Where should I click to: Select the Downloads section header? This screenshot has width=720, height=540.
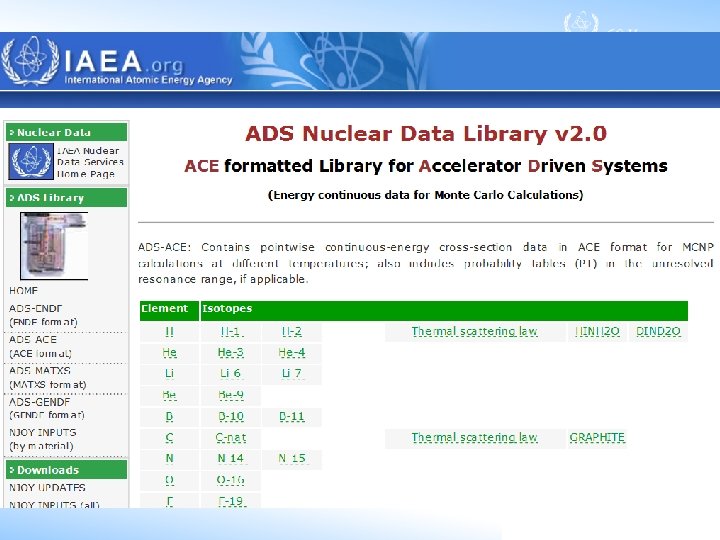(67, 470)
